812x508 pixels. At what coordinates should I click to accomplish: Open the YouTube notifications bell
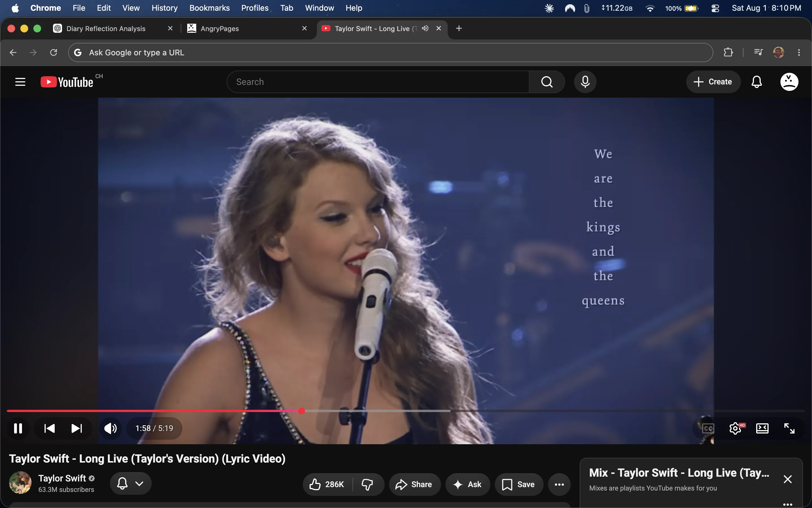pos(756,82)
